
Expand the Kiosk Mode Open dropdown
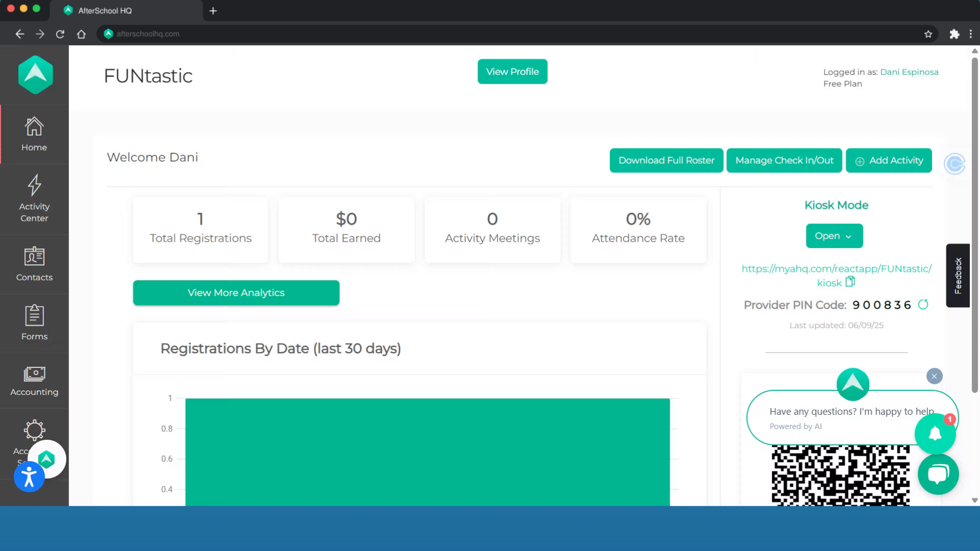pos(834,236)
